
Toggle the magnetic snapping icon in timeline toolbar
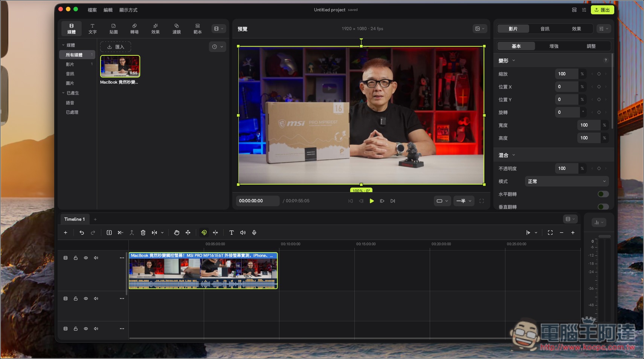point(204,233)
